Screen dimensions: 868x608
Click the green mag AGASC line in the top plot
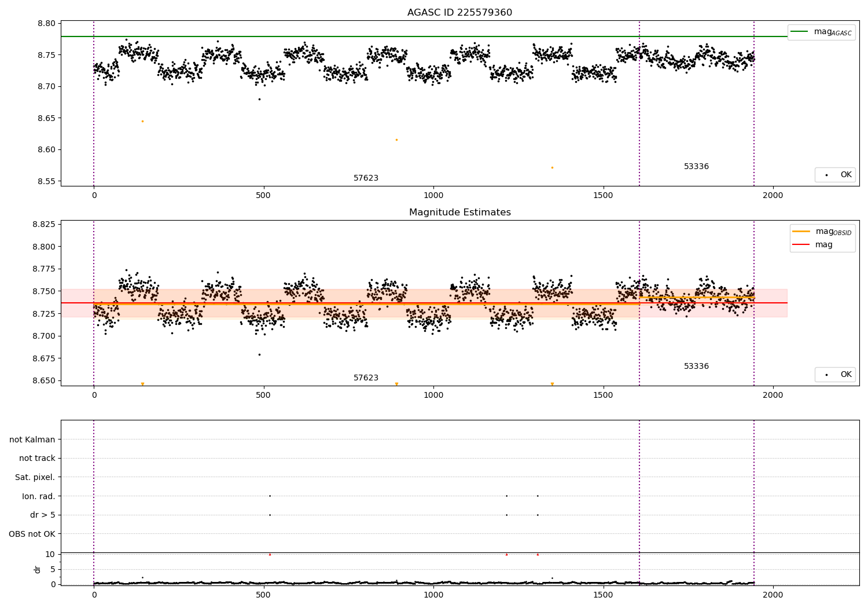424,36
